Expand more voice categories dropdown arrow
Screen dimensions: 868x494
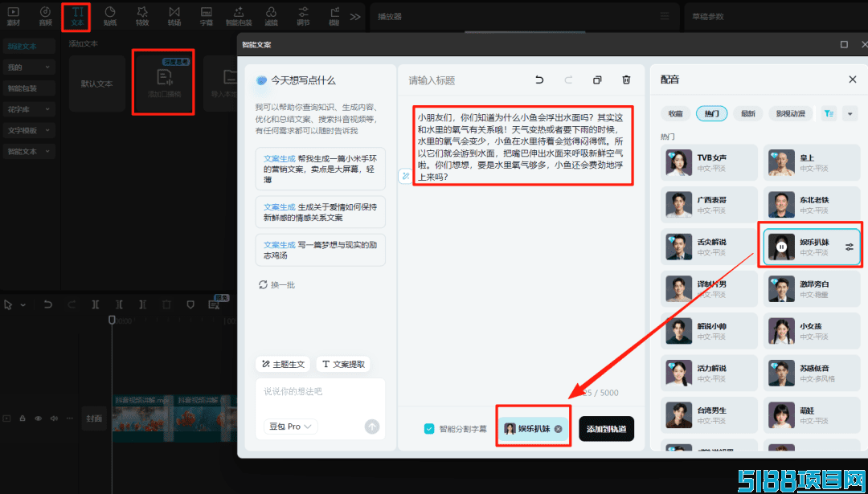tap(850, 113)
